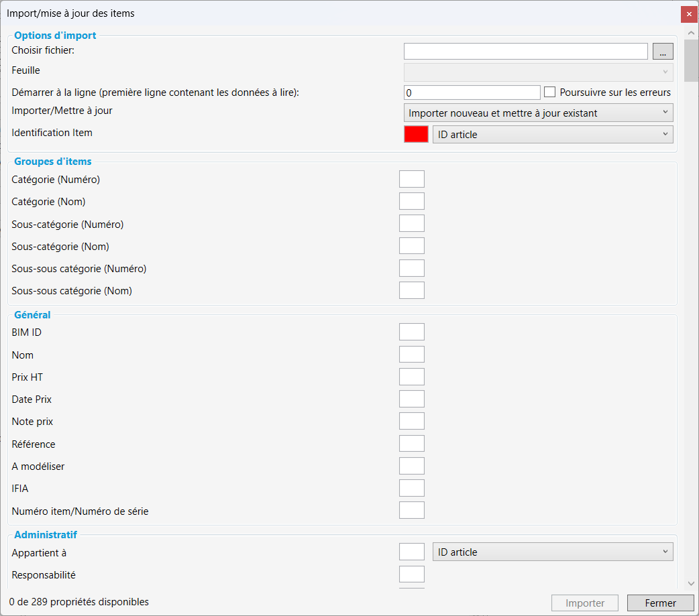The width and height of the screenshot is (699, 616).
Task: Click the BIM ID column box
Action: click(x=412, y=332)
